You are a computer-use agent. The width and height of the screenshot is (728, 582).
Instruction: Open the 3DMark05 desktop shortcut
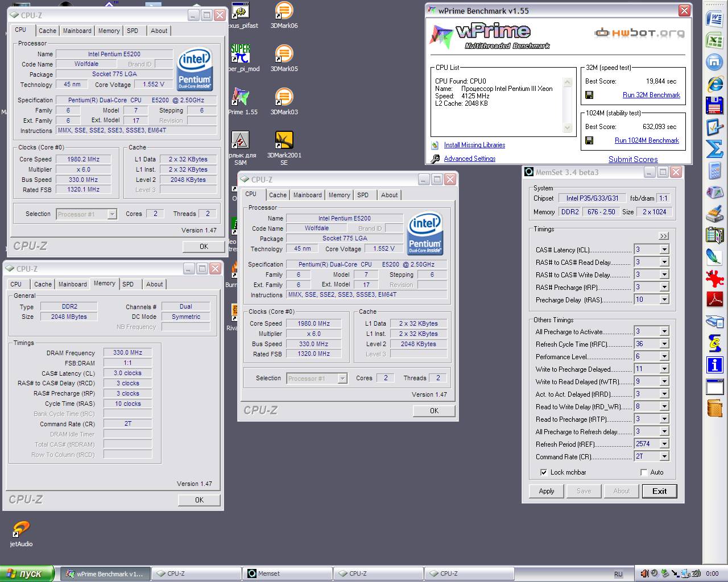click(x=284, y=59)
